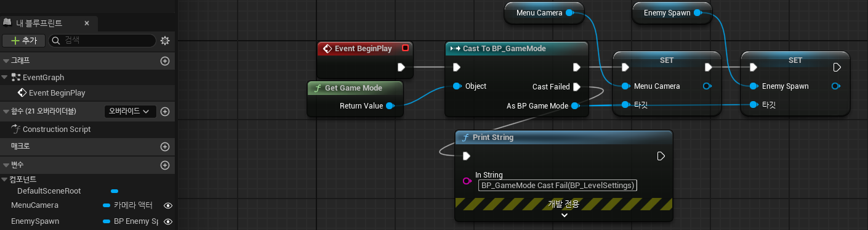Collapse the EventGraph tree node

pos(5,77)
